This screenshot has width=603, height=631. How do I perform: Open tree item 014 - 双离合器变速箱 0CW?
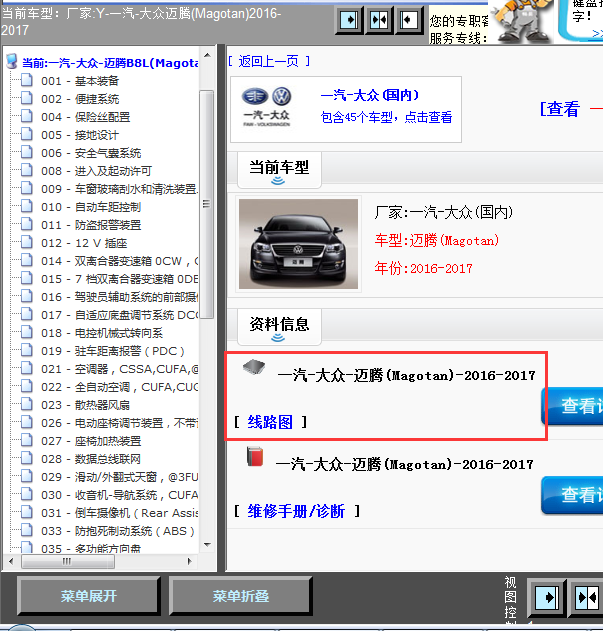pyautogui.click(x=120, y=261)
